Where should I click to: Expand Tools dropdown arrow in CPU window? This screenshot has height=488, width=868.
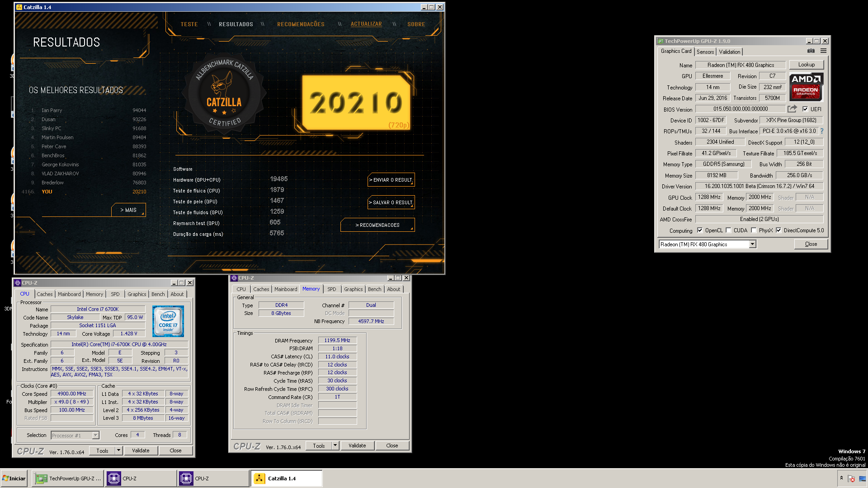coord(118,450)
